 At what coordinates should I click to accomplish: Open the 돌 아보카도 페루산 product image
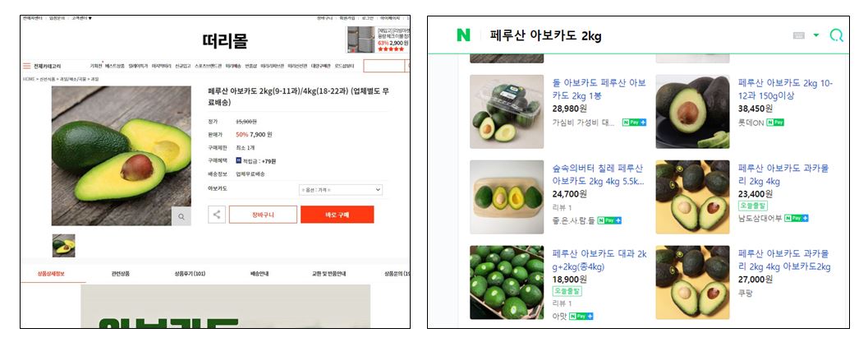[507, 112]
